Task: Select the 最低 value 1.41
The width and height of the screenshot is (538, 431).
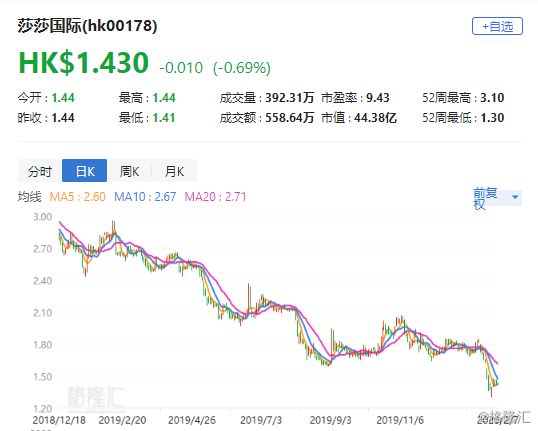Action: (x=164, y=118)
